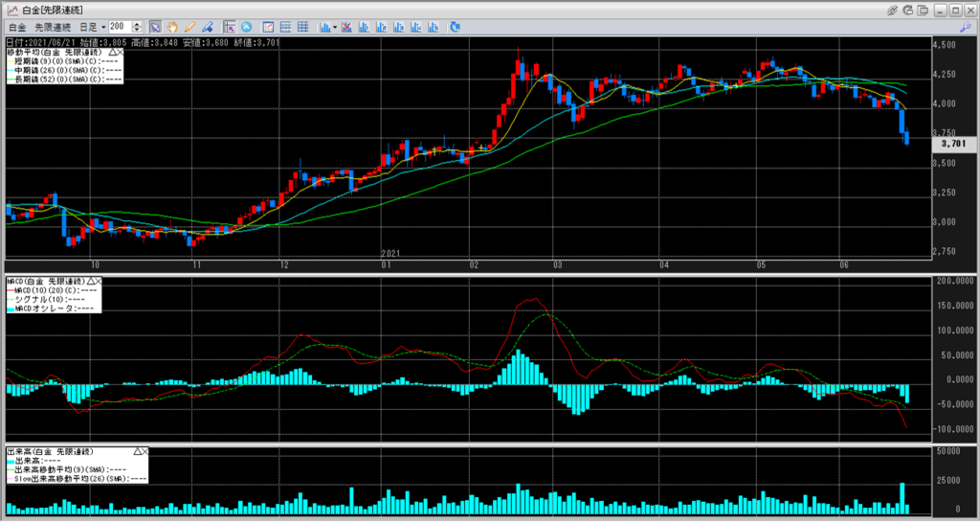This screenshot has height=522, width=980.
Task: Select the pencil drawing tool
Action: [189, 27]
